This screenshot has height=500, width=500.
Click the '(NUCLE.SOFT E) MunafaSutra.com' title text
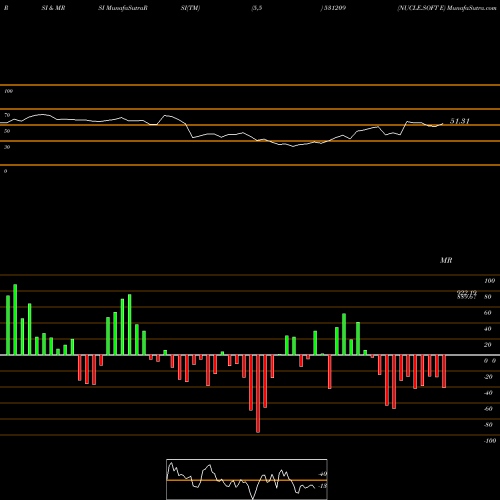click(447, 8)
